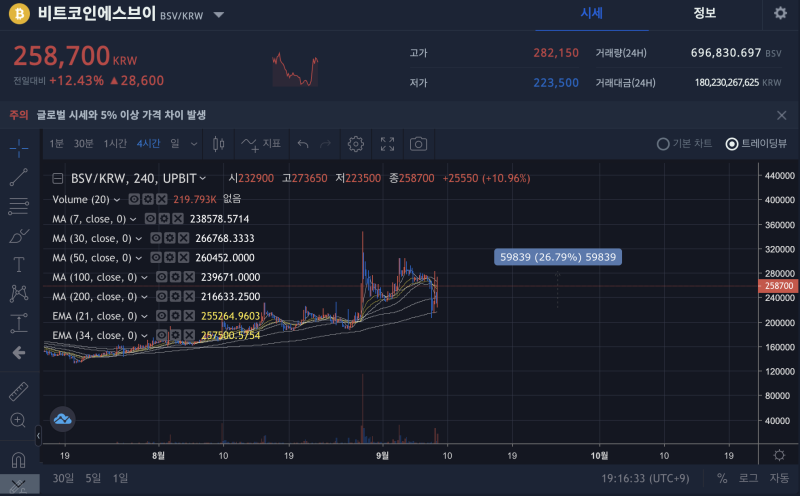800x496 pixels.
Task: Expand the more time intervals dropdown
Action: point(194,144)
